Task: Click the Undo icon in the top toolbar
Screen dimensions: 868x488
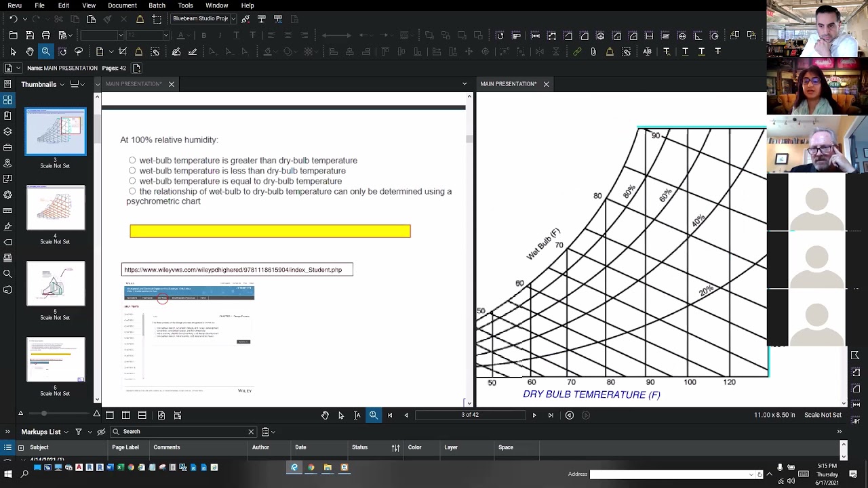Action: [x=13, y=19]
